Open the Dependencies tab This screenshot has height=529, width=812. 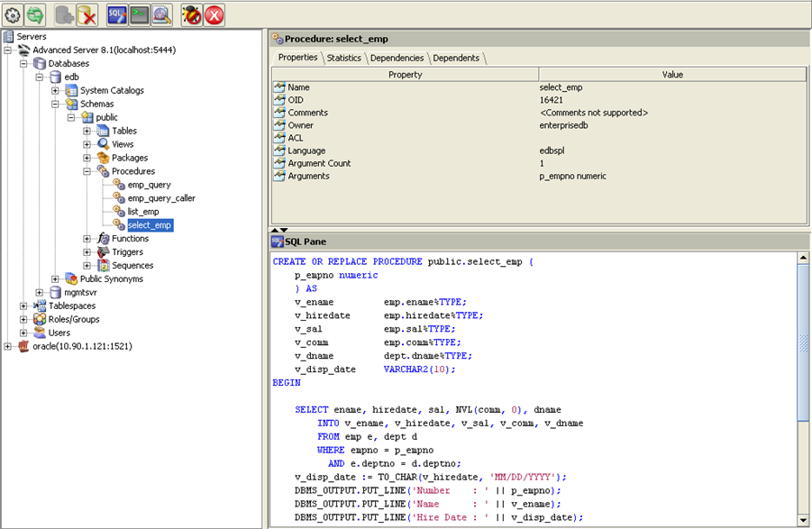pos(397,58)
